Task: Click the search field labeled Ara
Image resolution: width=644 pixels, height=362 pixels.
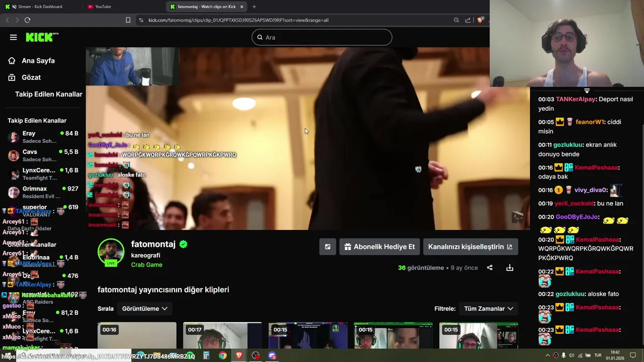Action: [322, 37]
